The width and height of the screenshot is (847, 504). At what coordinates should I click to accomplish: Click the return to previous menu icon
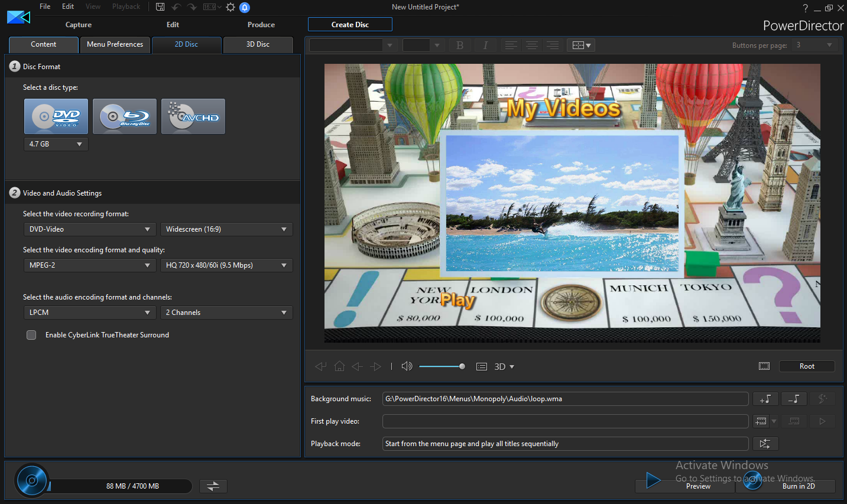point(321,366)
